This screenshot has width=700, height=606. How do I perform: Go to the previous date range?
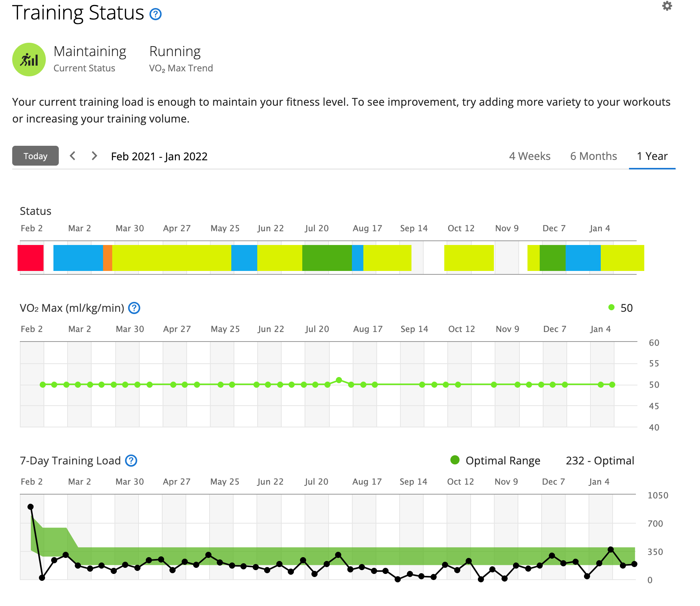73,156
